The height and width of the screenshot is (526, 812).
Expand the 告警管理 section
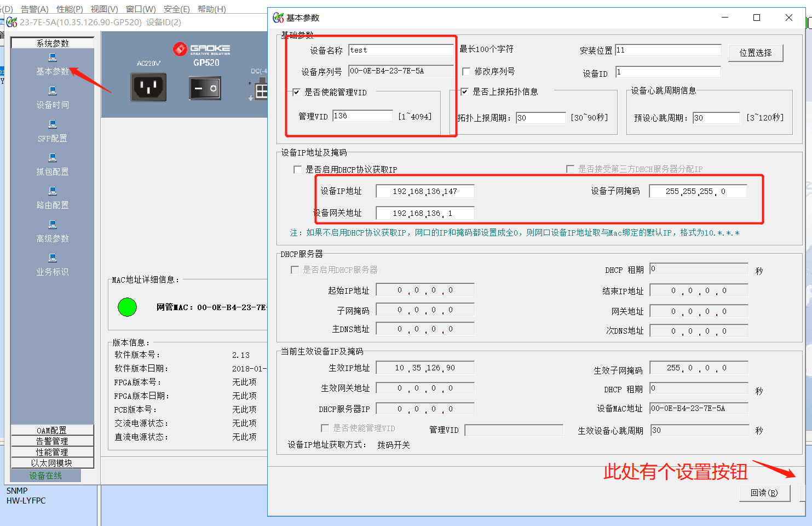point(53,441)
